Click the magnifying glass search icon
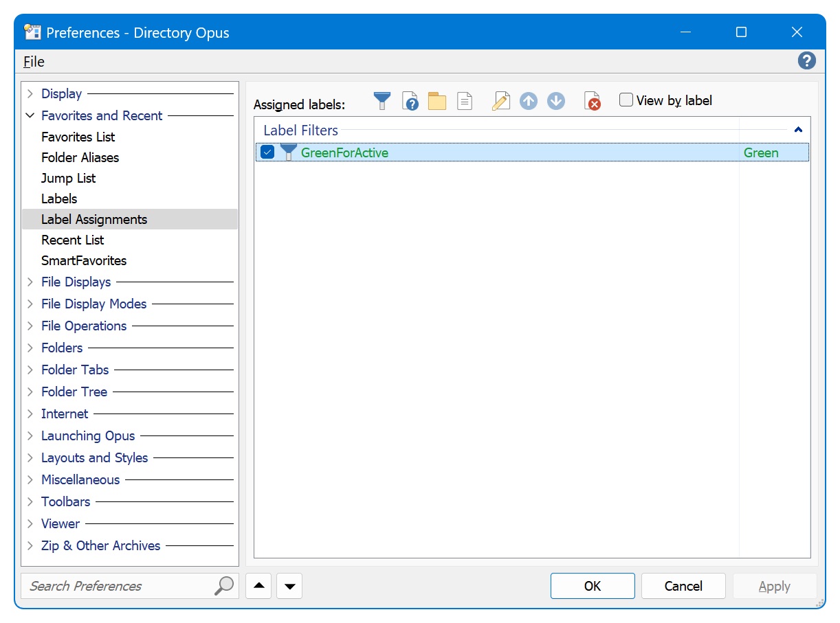The height and width of the screenshot is (623, 840). point(224,586)
